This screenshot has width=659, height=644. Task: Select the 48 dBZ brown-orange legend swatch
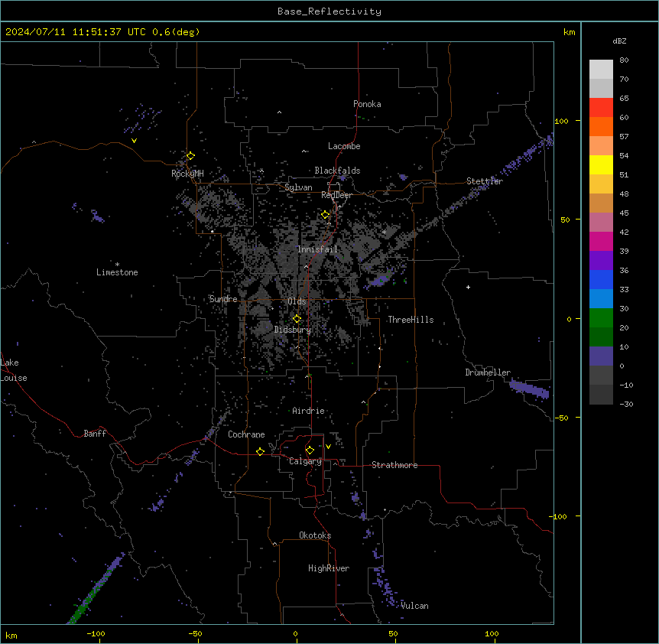point(601,203)
